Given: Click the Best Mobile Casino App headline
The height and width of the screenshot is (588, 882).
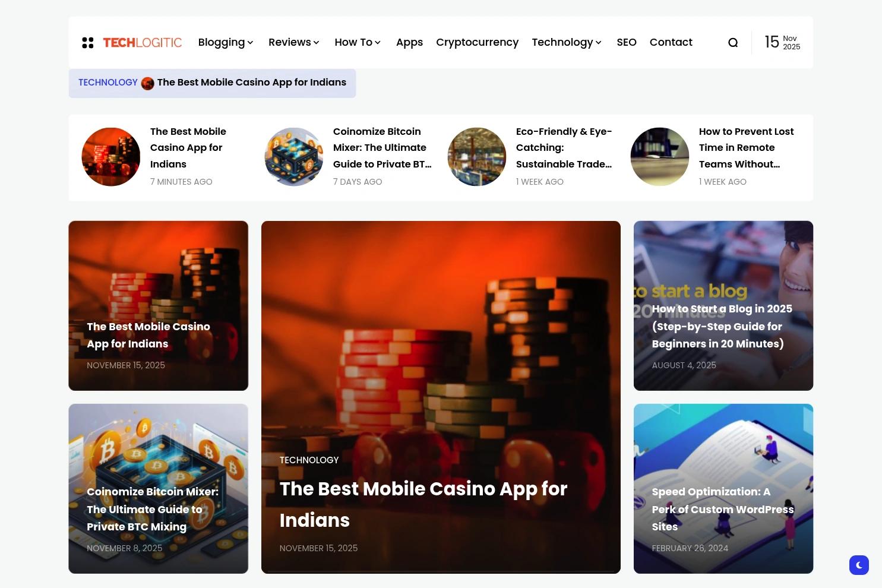Looking at the screenshot, I should pos(423,504).
